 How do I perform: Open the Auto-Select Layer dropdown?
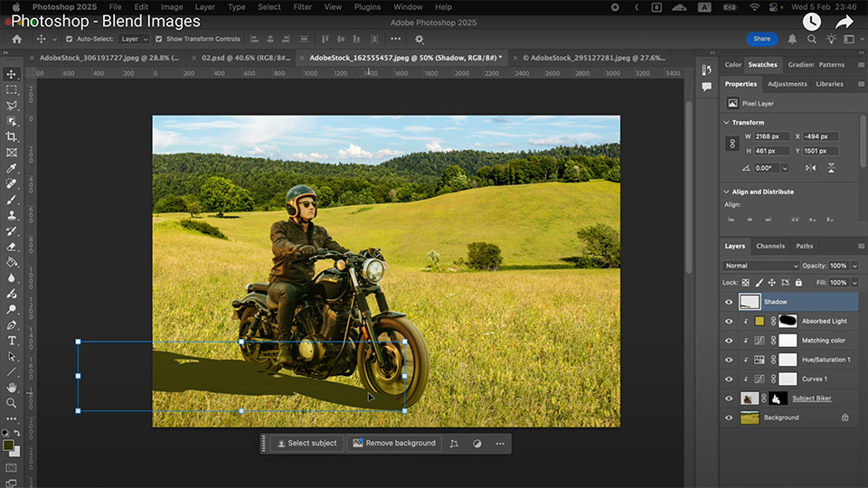134,39
